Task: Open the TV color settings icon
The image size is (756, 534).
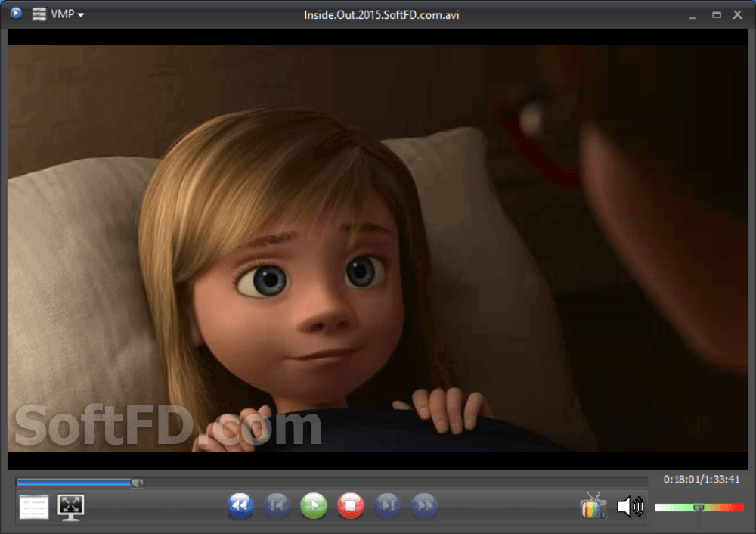Action: 593,506
